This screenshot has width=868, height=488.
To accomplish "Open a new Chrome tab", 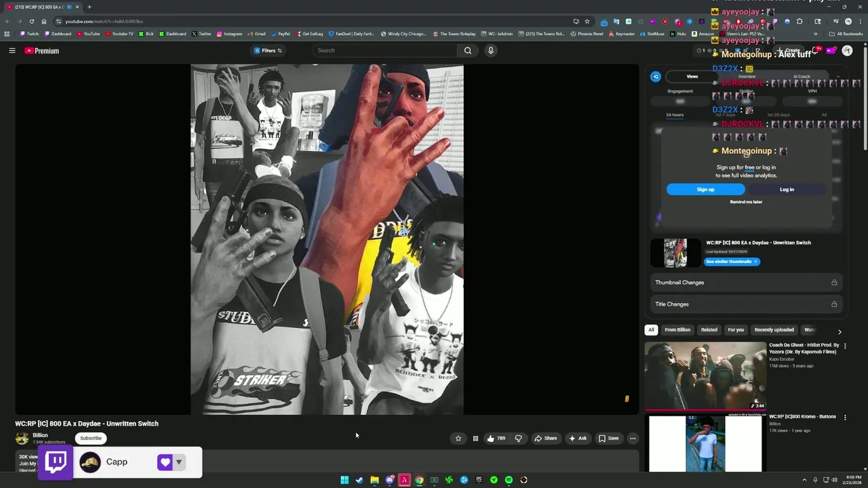I will click(x=89, y=7).
